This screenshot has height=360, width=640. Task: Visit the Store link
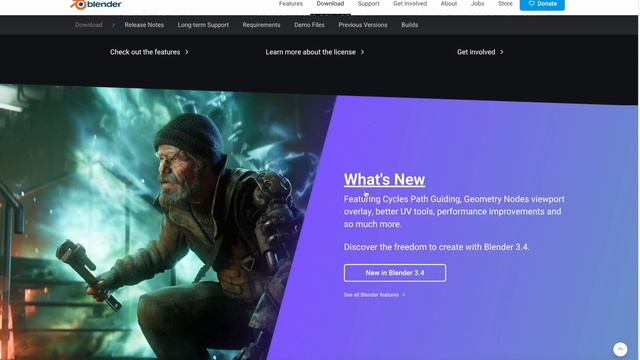505,4
